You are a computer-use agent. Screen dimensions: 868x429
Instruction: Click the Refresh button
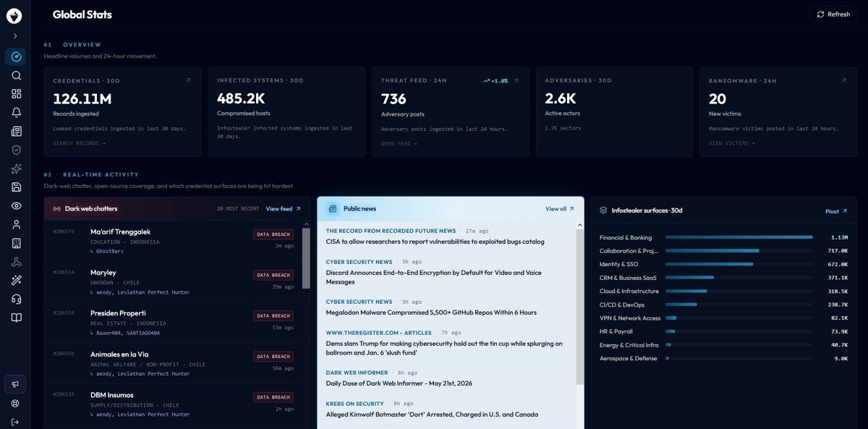point(833,14)
